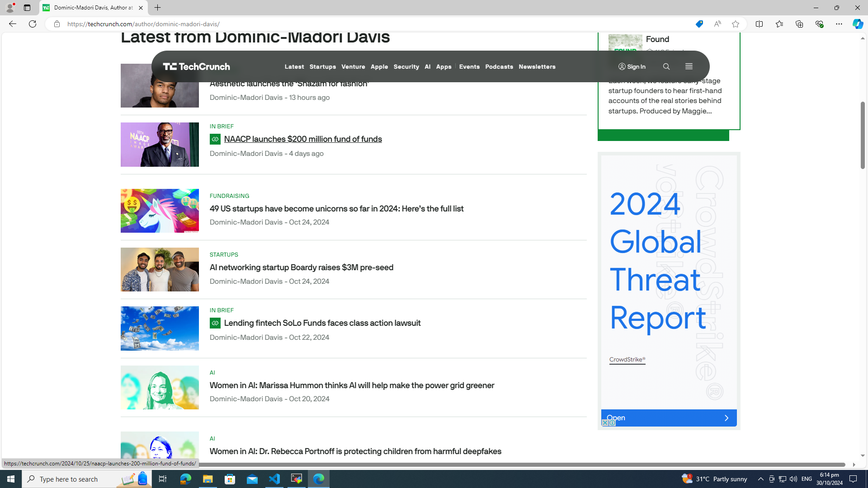The image size is (868, 488).
Task: Open the unicorn startups article thumbnail
Action: pyautogui.click(x=160, y=211)
